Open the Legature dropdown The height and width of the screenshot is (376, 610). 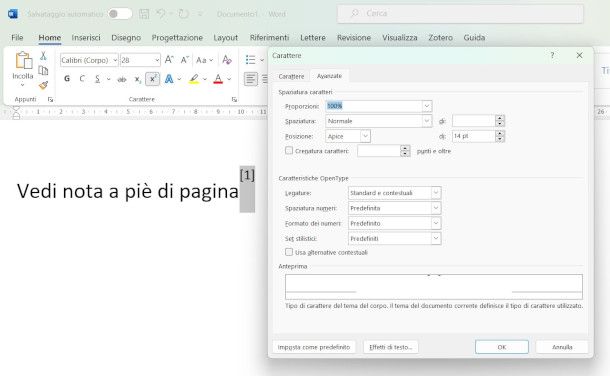coord(436,192)
